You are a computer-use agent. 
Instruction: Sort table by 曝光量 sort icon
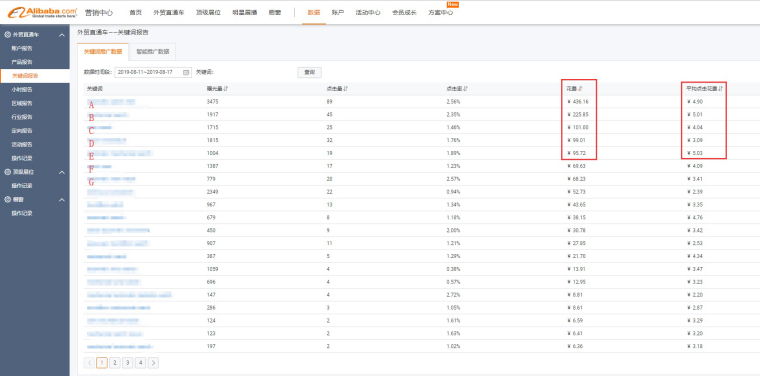pyautogui.click(x=227, y=89)
